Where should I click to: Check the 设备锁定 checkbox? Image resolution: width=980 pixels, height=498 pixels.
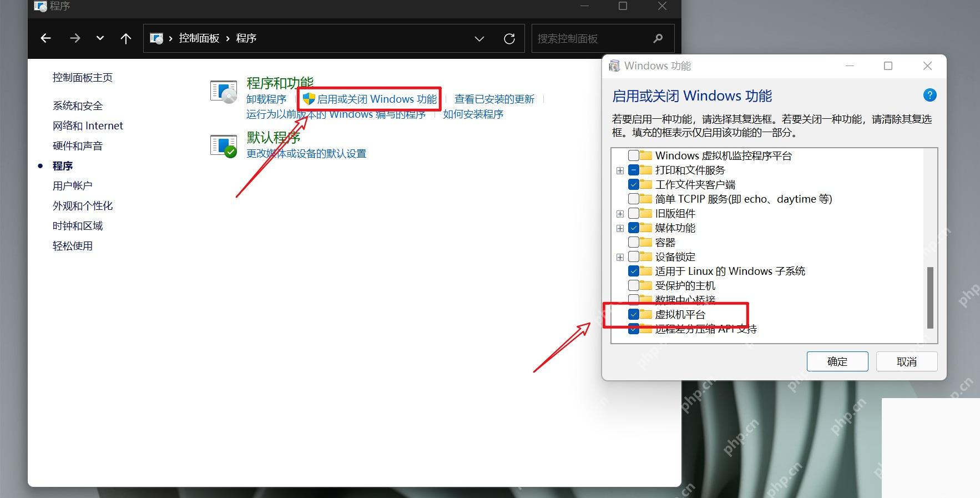click(x=633, y=256)
